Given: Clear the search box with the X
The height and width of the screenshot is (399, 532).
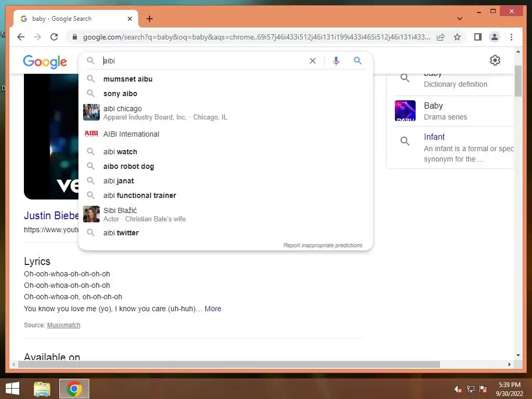Looking at the screenshot, I should (x=312, y=61).
